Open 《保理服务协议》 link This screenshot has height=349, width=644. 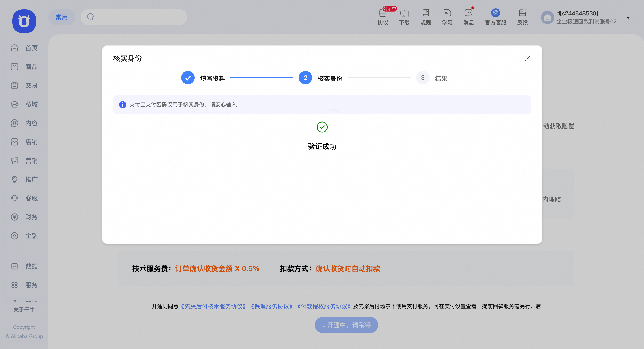pos(271,306)
